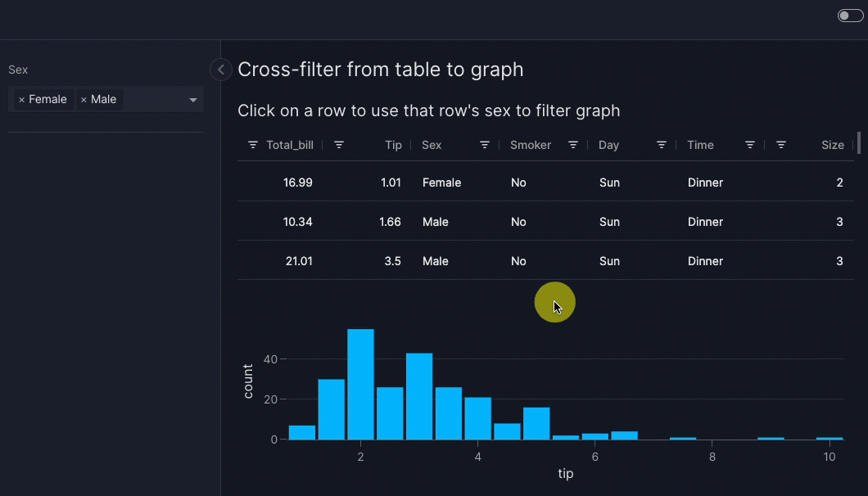Open the Smoker column filter menu
This screenshot has height=496, width=868.
click(573, 145)
